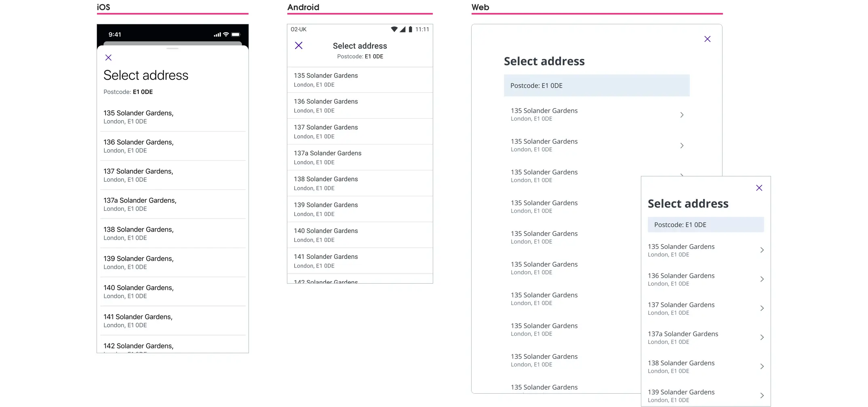
Task: Close the small web Select address popup
Action: (759, 188)
